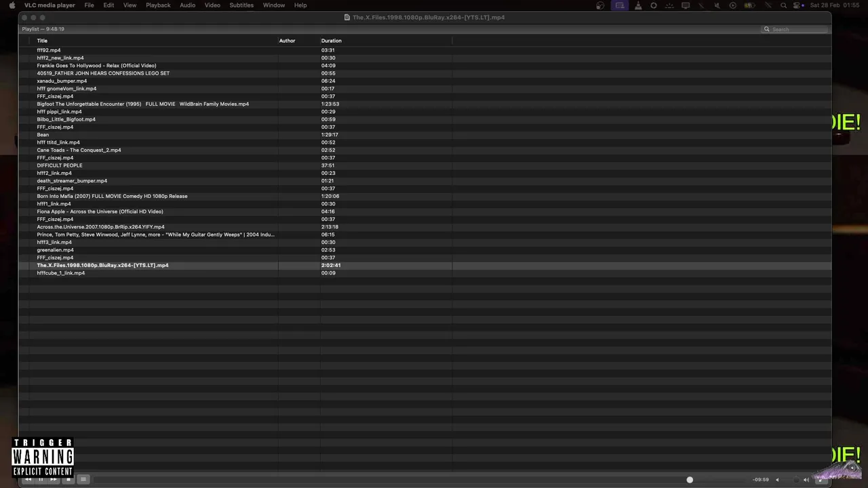Click the playback position slider knob
The image size is (868, 488).
pyautogui.click(x=690, y=479)
